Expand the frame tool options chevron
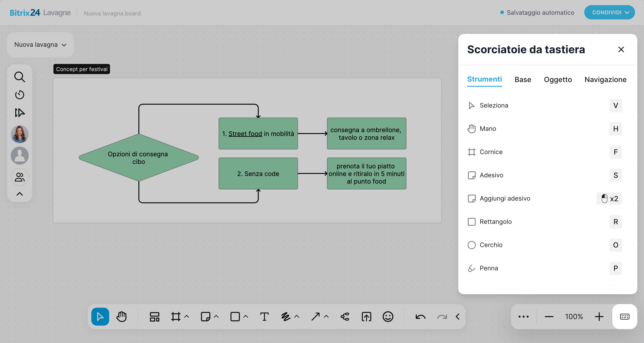This screenshot has height=343, width=644. [x=186, y=317]
